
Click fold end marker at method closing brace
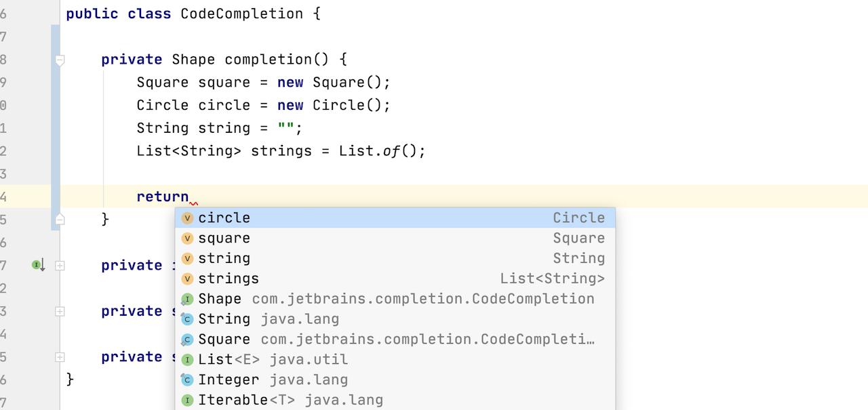[x=60, y=219]
